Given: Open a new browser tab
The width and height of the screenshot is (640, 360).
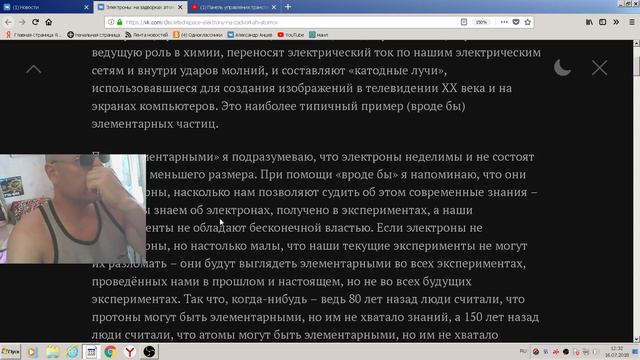Looking at the screenshot, I should coord(288,7).
